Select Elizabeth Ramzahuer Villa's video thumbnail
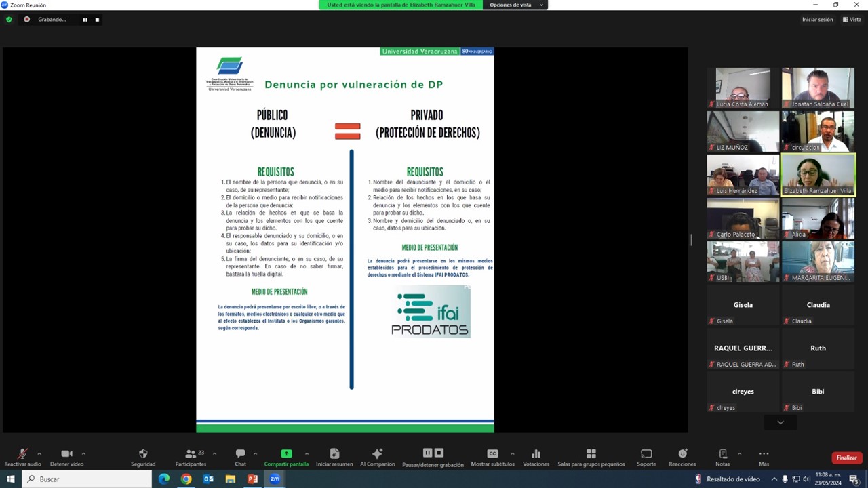The image size is (868, 488). pos(818,174)
